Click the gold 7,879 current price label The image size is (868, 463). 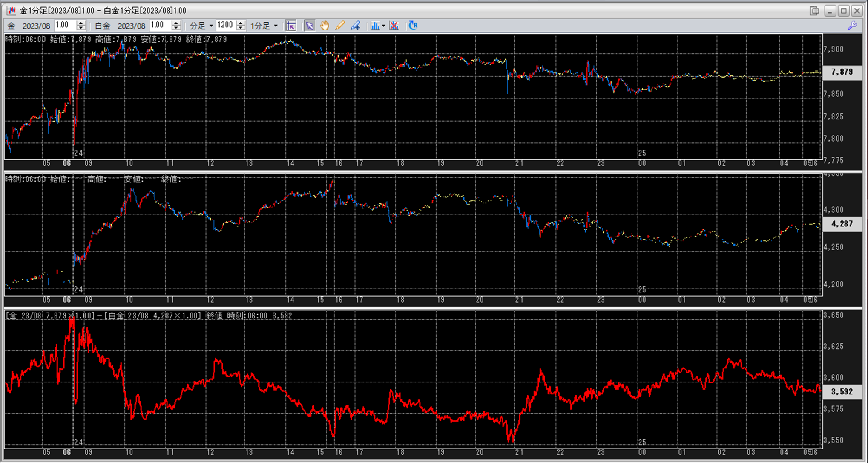coord(842,72)
